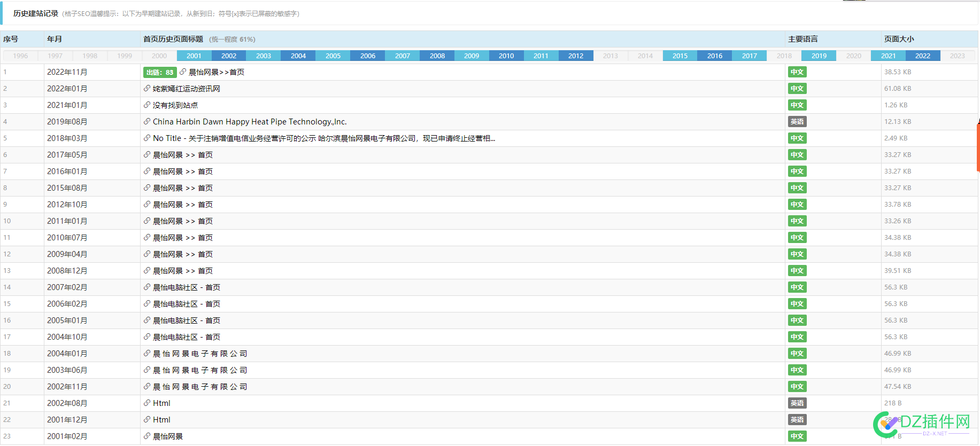Select the 2012 year tab
This screenshot has height=446, width=980.
click(576, 56)
